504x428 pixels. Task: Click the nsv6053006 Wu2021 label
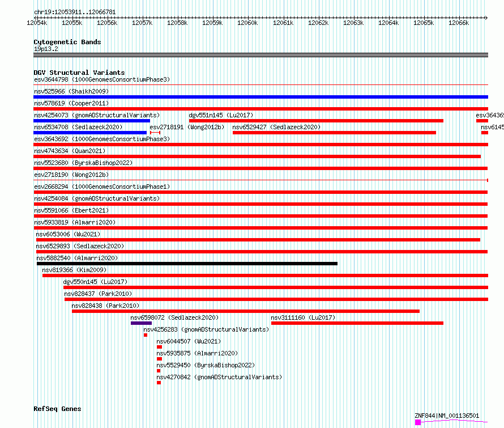coord(68,234)
